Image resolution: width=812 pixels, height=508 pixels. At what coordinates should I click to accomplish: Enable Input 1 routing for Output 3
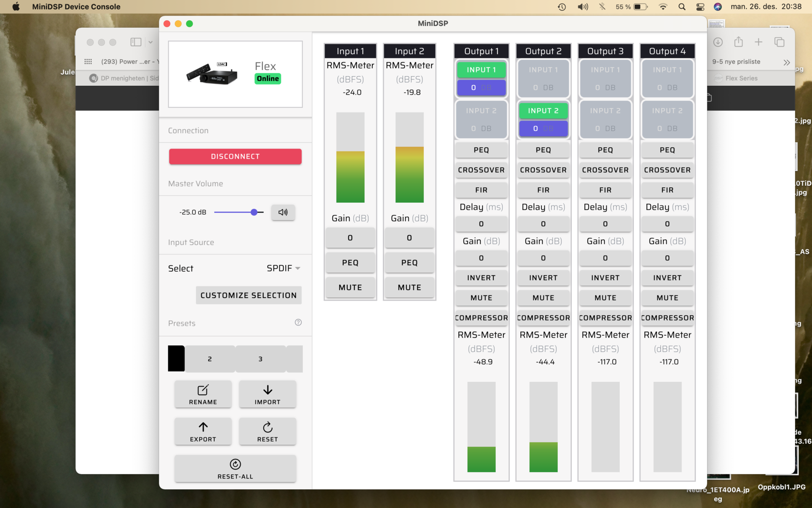pyautogui.click(x=605, y=70)
